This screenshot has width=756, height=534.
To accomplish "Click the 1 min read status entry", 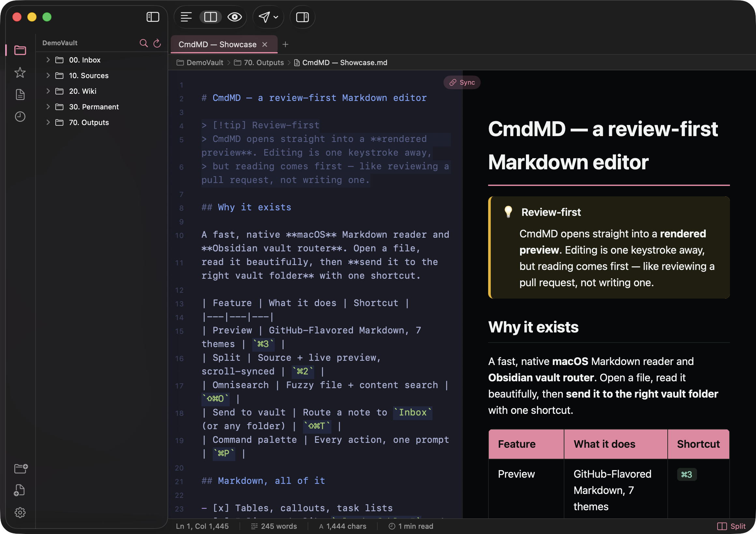I will [x=411, y=526].
